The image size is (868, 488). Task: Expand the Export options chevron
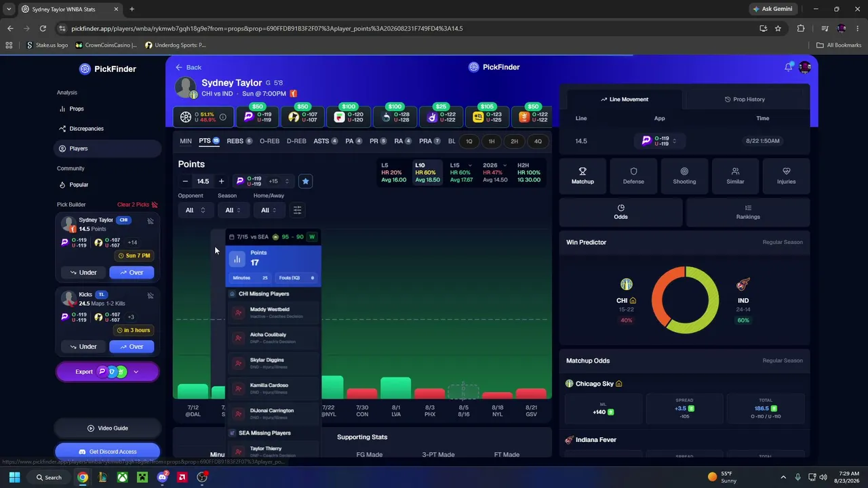(136, 371)
